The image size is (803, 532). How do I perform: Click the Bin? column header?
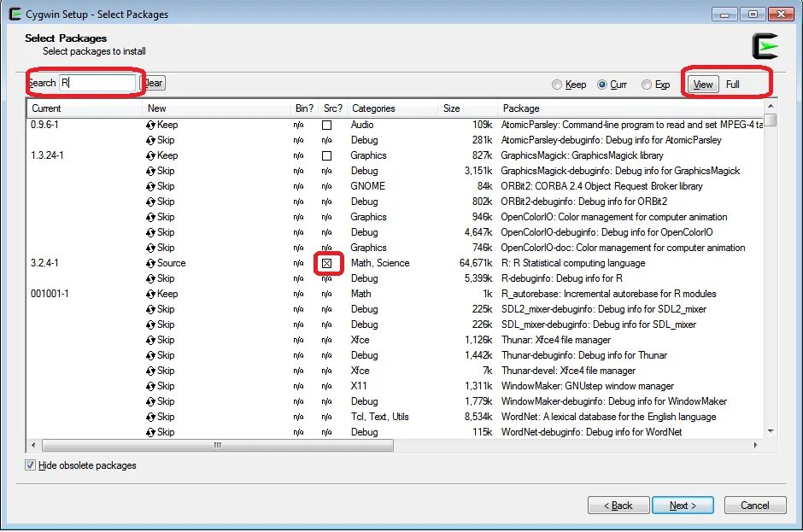pos(304,108)
